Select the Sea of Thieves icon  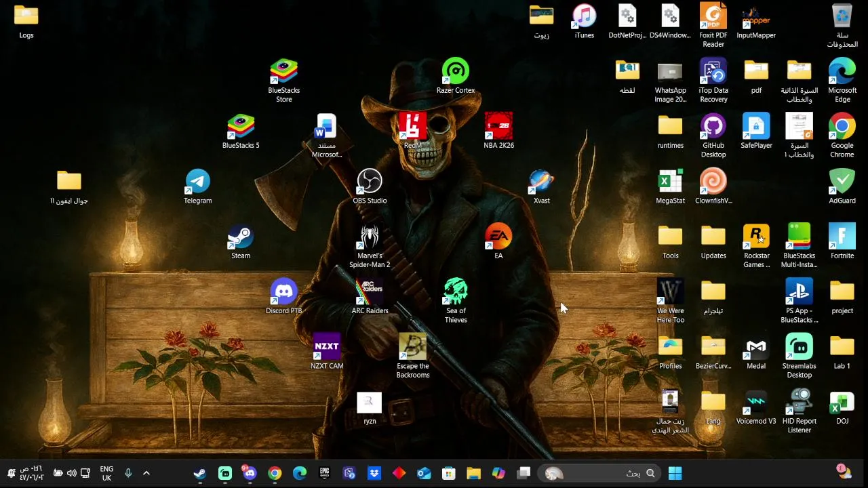[x=456, y=301]
